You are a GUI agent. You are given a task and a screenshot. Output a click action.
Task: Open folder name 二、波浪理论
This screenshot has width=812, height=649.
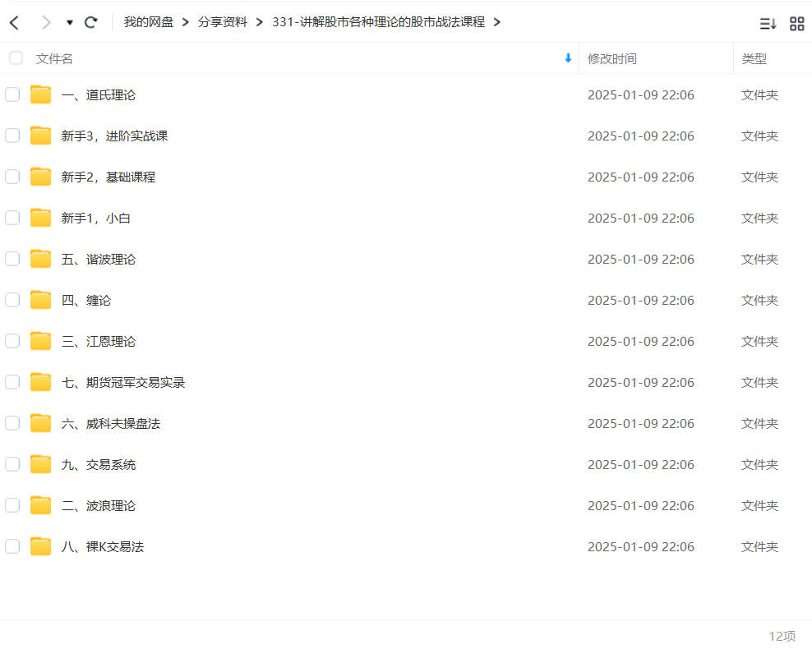coord(99,505)
